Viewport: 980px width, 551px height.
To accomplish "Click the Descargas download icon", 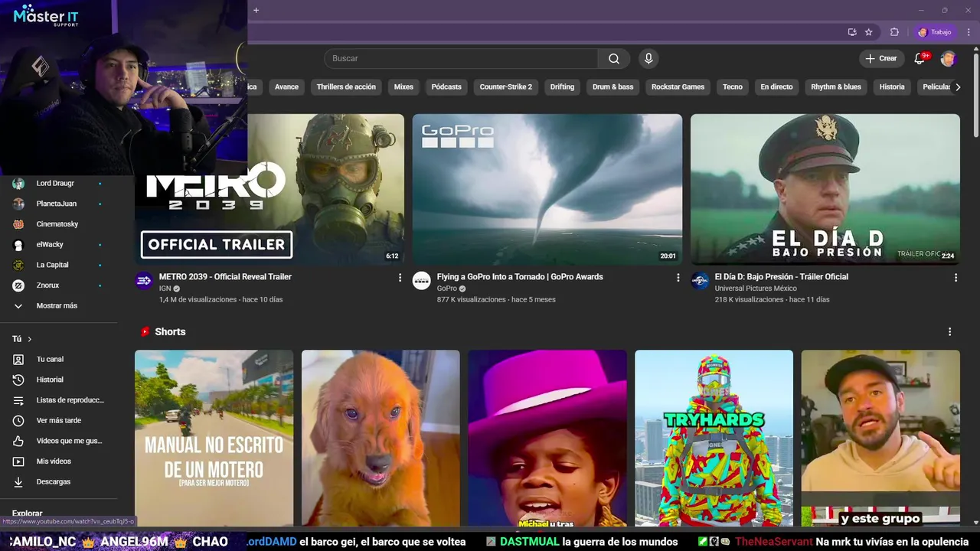I will pos(18,482).
